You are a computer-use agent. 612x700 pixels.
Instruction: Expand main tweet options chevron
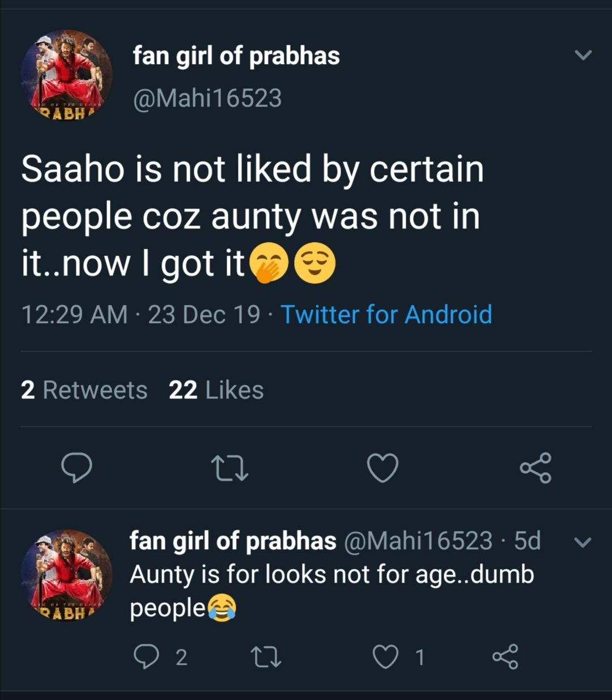[x=583, y=55]
